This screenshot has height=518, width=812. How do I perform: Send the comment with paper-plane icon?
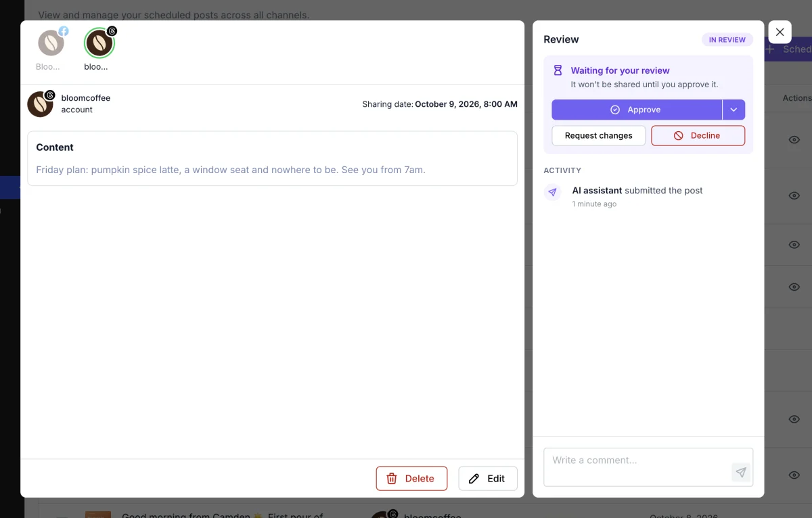click(741, 472)
